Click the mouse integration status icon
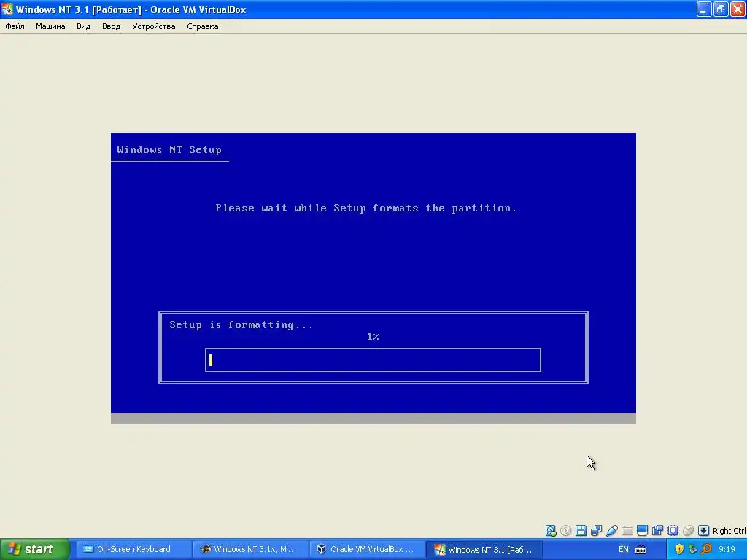 coord(688,531)
